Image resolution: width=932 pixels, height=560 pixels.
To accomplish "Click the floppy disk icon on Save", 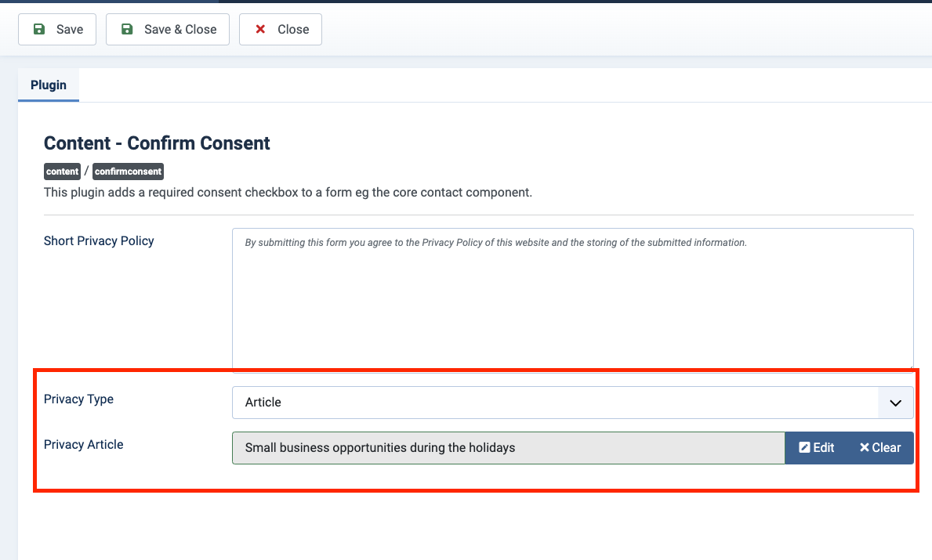I will click(39, 30).
